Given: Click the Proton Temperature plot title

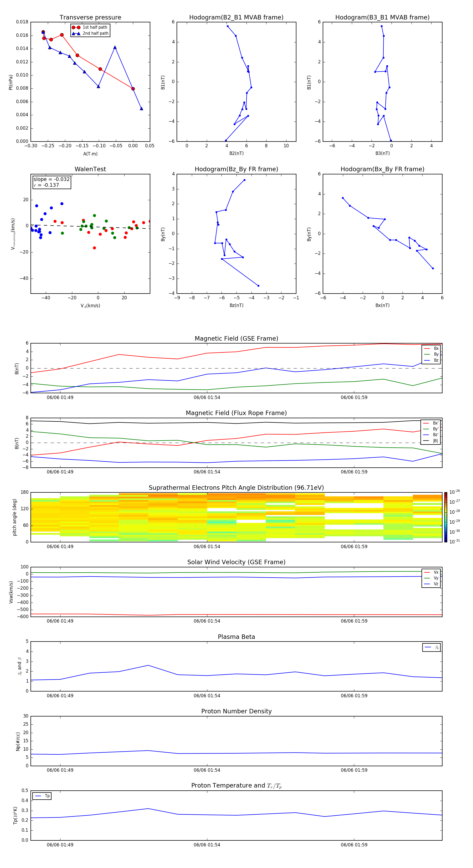Looking at the screenshot, I should point(236,786).
